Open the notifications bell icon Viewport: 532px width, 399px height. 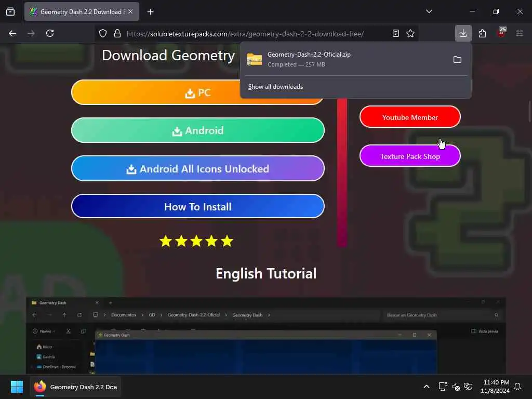(518, 387)
